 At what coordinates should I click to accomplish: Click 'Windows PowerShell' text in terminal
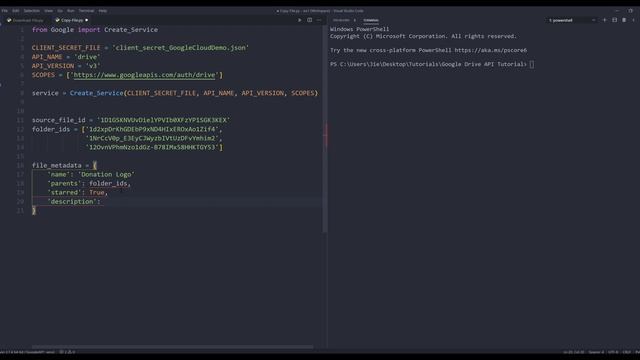click(x=359, y=29)
